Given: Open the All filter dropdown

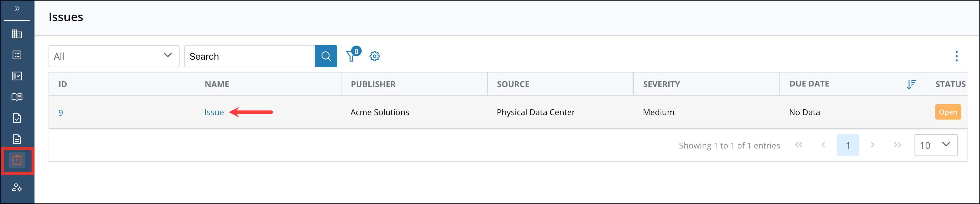Looking at the screenshot, I should tap(113, 56).
